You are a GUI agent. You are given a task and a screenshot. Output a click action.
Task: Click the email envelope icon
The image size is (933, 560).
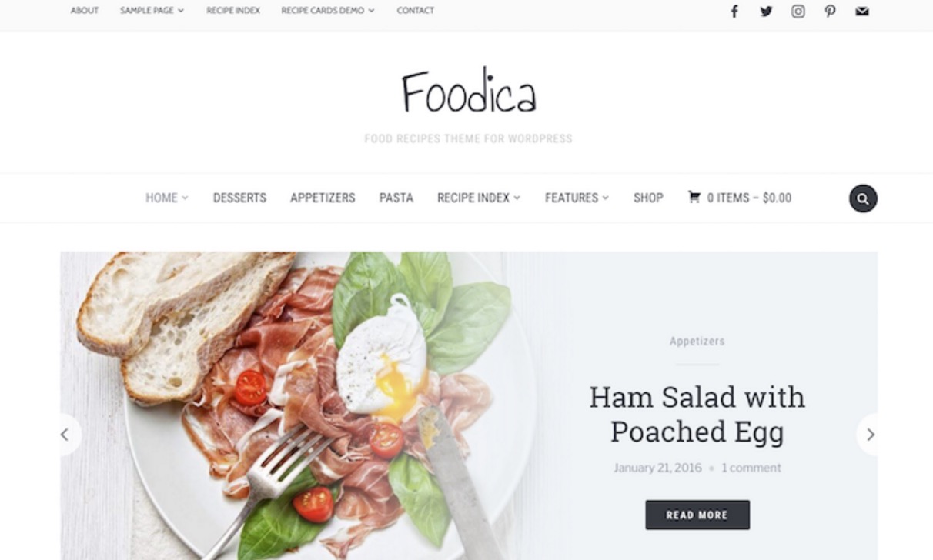pos(862,11)
